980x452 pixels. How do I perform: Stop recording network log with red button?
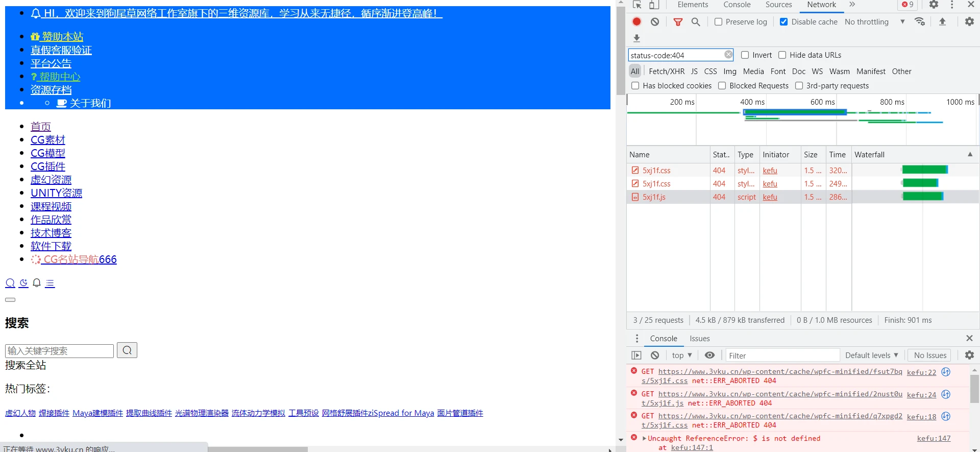pos(636,22)
